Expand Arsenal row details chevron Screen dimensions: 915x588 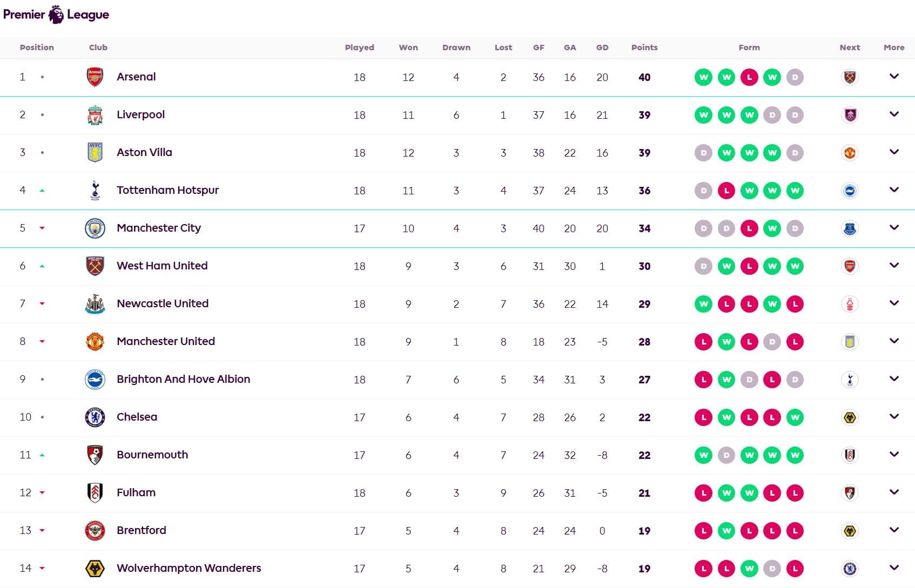[x=894, y=77]
